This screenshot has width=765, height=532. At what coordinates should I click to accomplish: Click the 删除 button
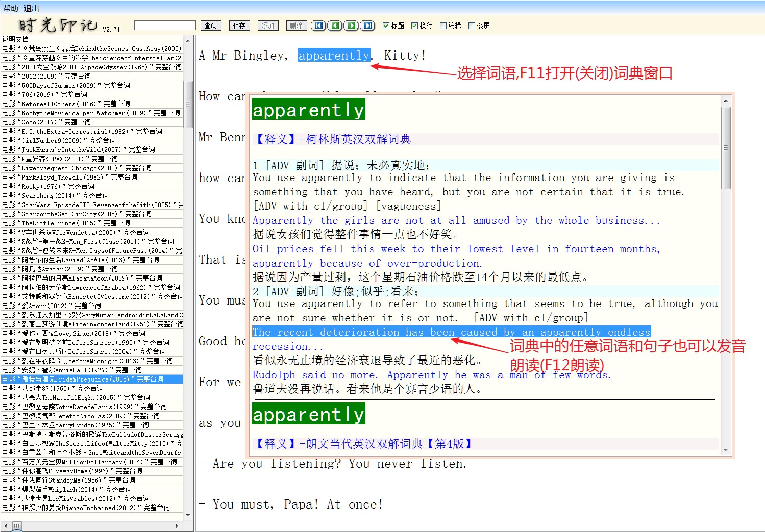pyautogui.click(x=297, y=26)
